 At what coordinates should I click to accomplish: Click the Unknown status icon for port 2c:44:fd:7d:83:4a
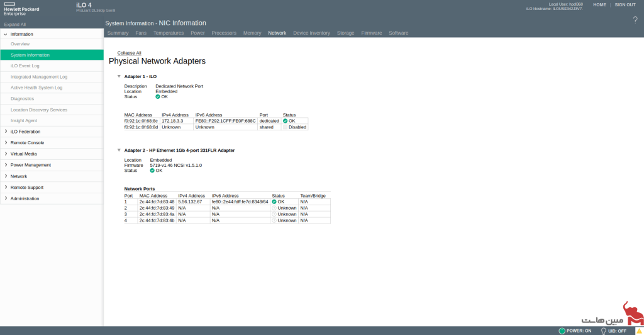[x=274, y=214]
